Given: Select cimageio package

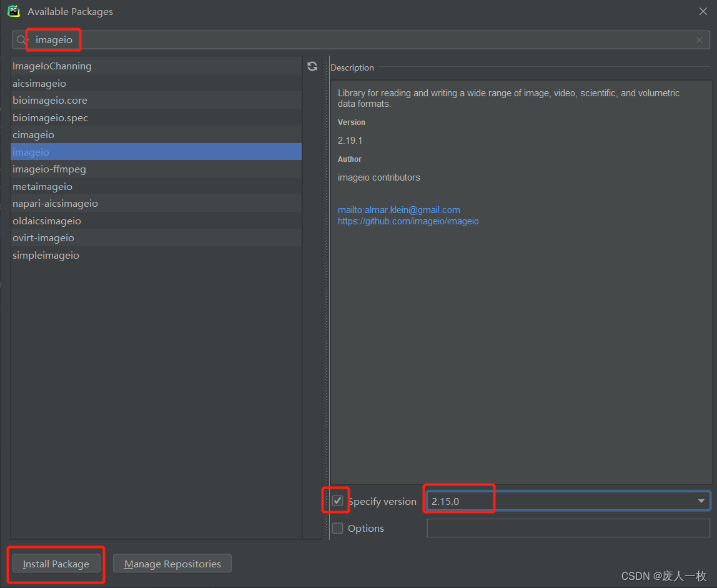Looking at the screenshot, I should point(156,134).
